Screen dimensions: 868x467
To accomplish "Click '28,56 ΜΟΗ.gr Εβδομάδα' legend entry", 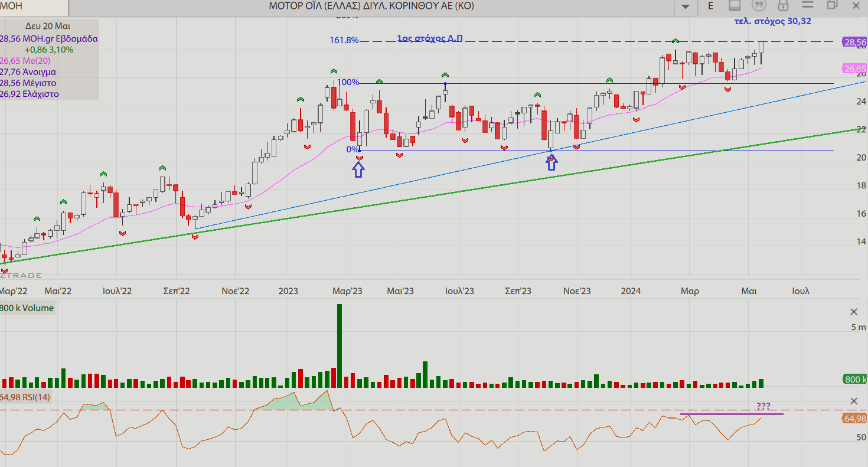I will (x=49, y=38).
